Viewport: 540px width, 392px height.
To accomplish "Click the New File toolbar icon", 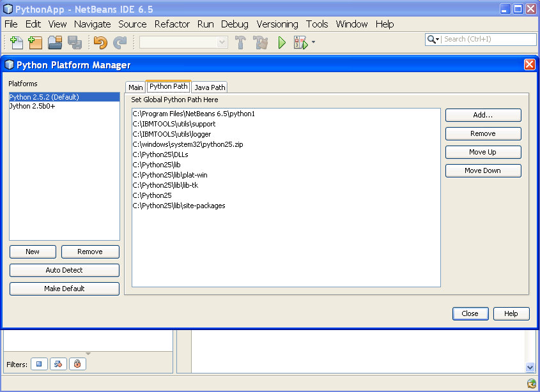I will click(x=17, y=43).
